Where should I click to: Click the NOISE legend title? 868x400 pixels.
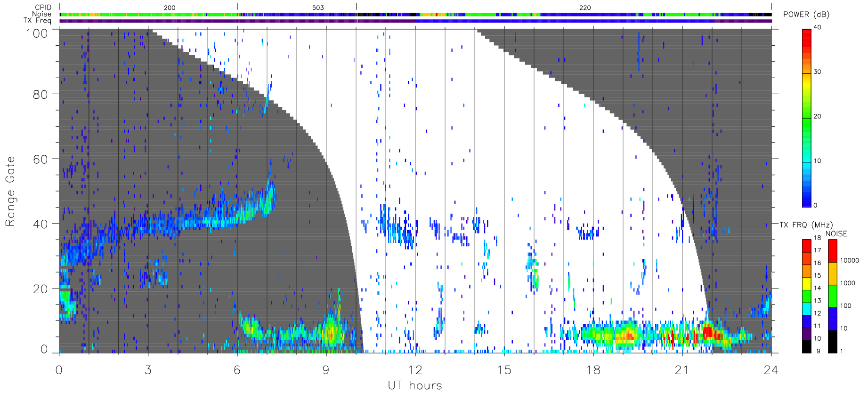coord(836,234)
